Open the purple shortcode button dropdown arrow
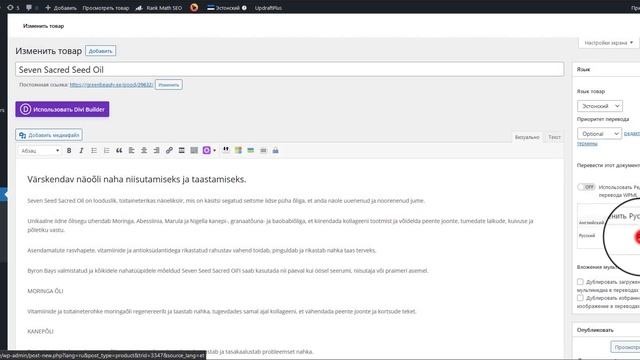The height and width of the screenshot is (360, 640). [x=214, y=151]
